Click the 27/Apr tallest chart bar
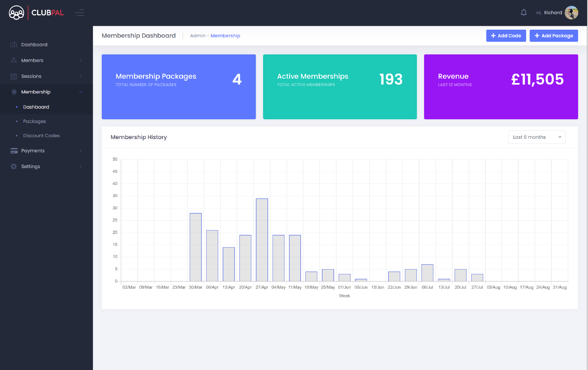The height and width of the screenshot is (370, 588). (262, 240)
